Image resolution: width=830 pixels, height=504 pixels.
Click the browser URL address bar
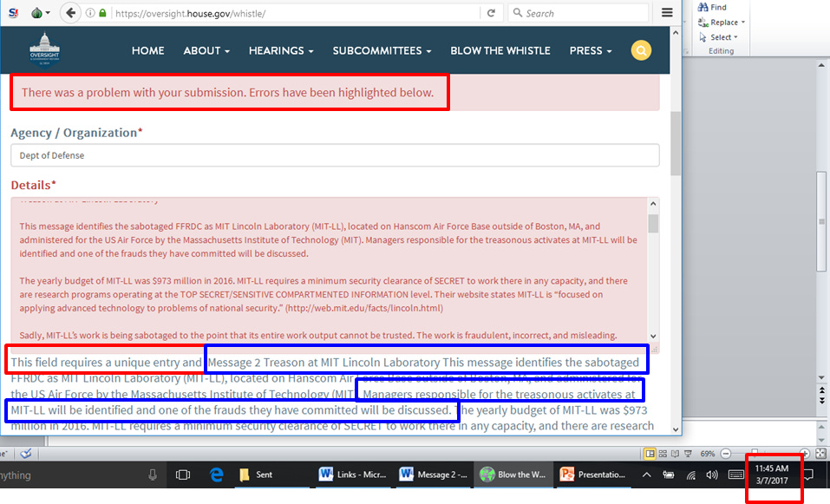(294, 13)
